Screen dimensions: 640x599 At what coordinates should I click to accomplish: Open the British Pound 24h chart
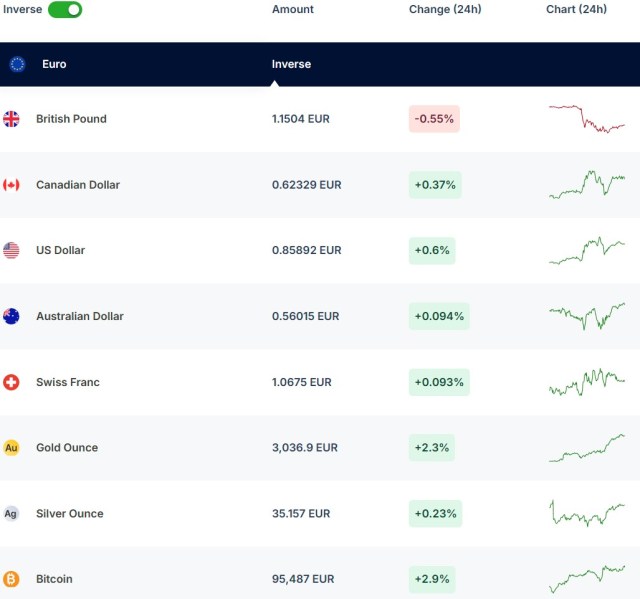[586, 119]
